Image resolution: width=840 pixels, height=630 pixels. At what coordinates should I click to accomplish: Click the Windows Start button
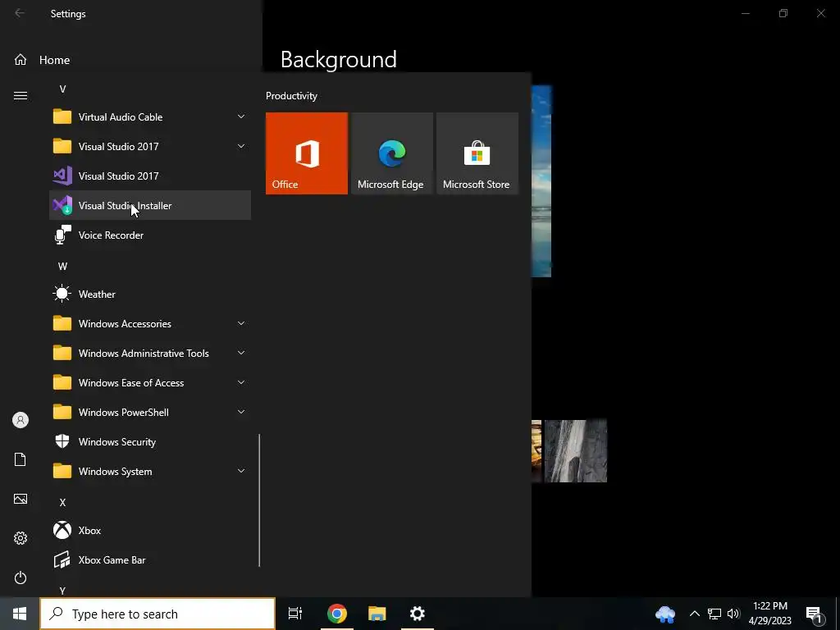click(x=20, y=614)
